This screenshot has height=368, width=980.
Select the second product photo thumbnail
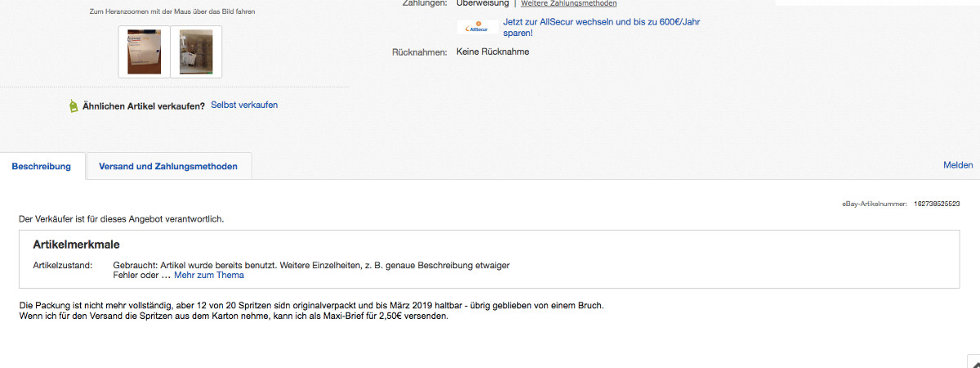point(196,52)
